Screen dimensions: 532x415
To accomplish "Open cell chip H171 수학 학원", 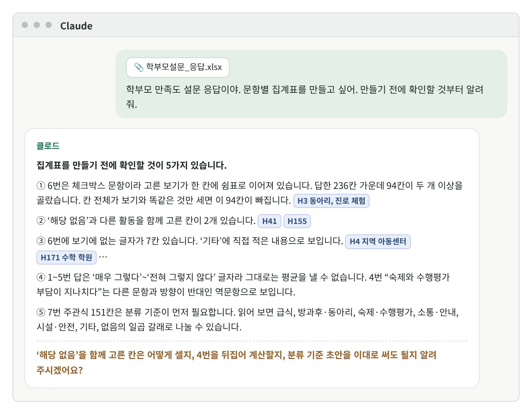I will [x=66, y=258].
